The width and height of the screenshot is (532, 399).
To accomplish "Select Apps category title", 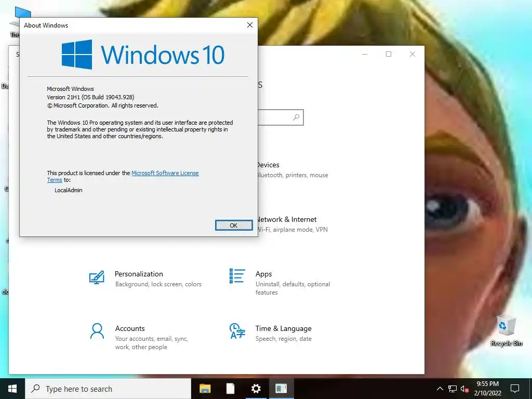I will [263, 274].
